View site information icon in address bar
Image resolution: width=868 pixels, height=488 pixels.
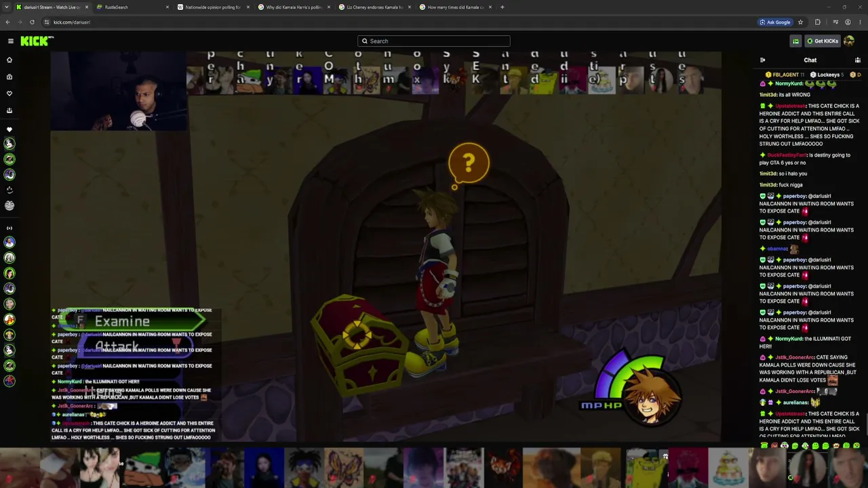tap(47, 22)
